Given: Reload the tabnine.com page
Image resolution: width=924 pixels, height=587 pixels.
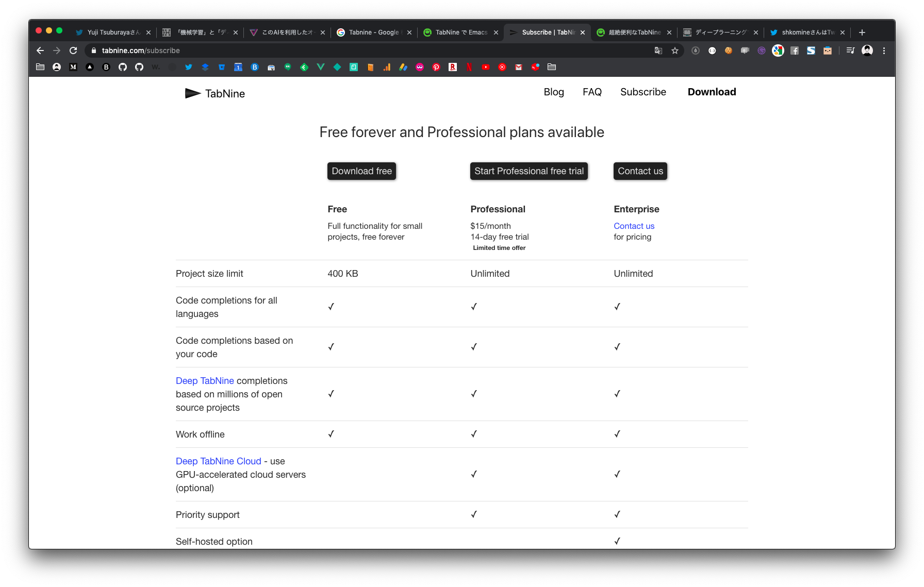Looking at the screenshot, I should click(x=73, y=51).
